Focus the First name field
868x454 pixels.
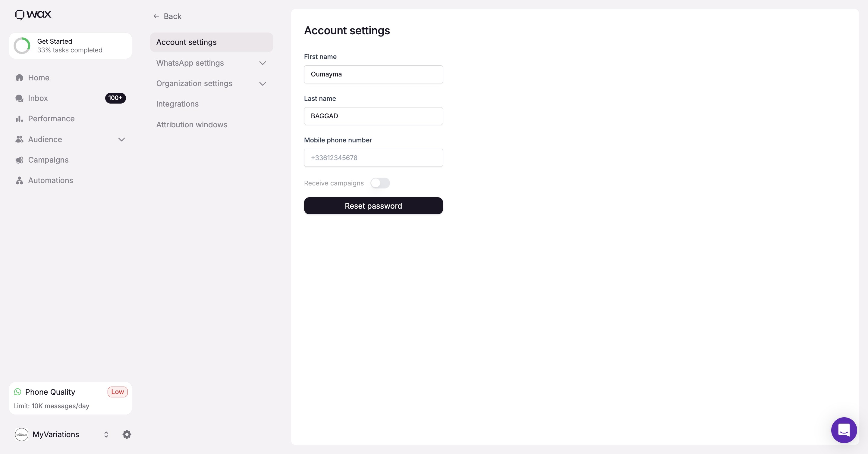[373, 74]
